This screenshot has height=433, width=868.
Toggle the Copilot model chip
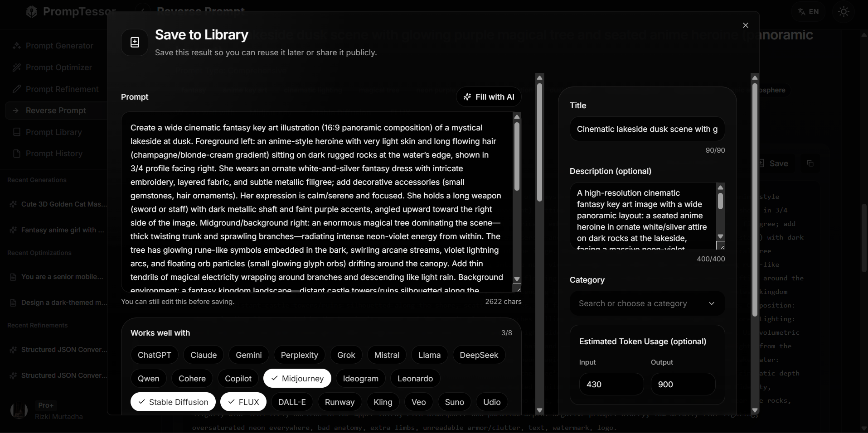click(238, 379)
